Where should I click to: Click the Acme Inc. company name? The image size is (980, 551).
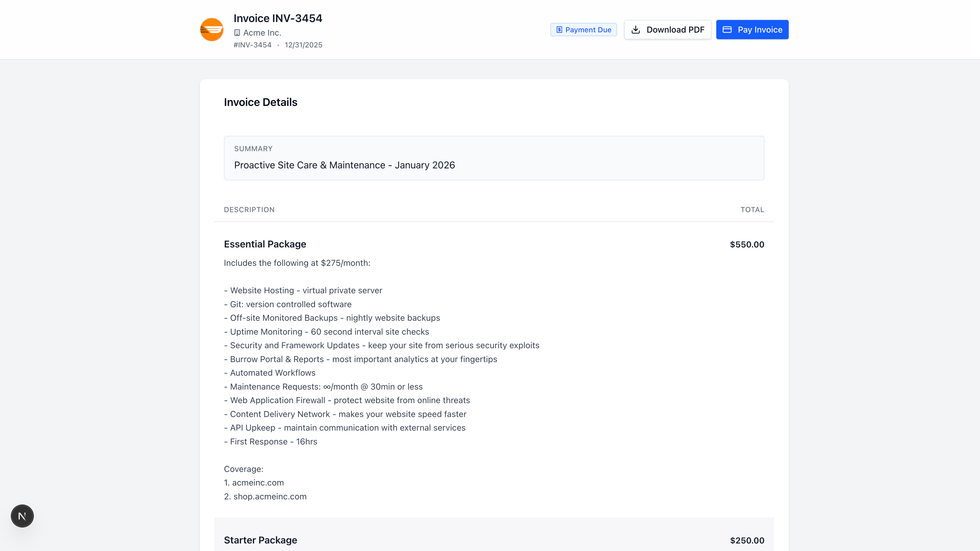[x=262, y=33]
